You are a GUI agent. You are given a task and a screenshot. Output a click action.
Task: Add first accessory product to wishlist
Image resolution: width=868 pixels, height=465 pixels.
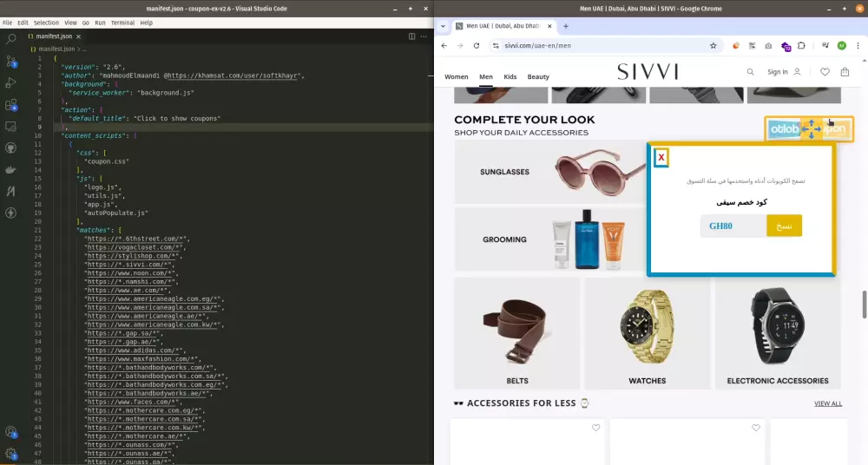(x=595, y=428)
